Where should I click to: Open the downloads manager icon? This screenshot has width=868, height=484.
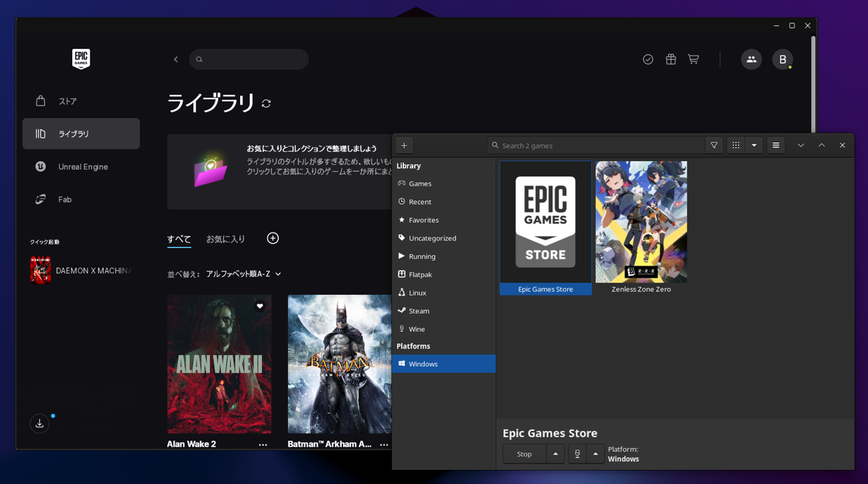39,423
